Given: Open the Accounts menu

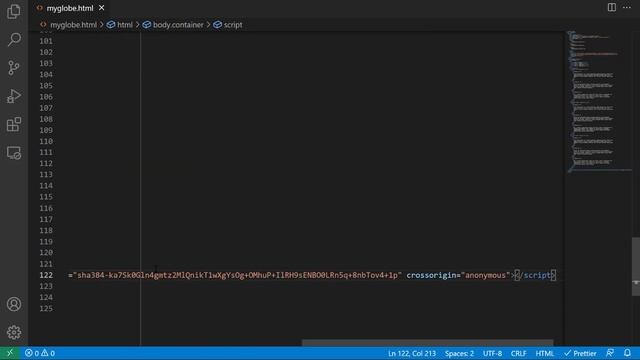Looking at the screenshot, I should click(14, 304).
